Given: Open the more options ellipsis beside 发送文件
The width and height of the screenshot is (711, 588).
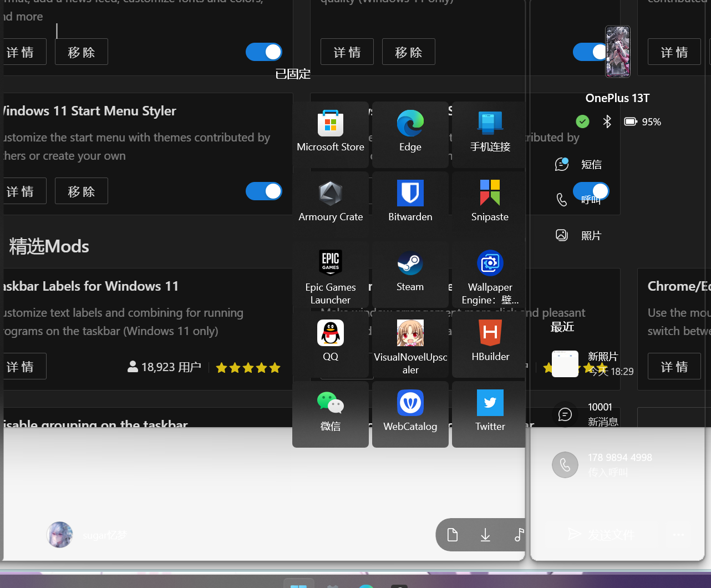Looking at the screenshot, I should point(678,535).
